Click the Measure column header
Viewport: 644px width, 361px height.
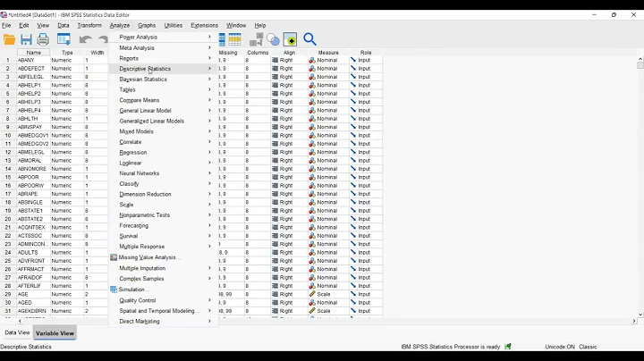[x=328, y=53]
